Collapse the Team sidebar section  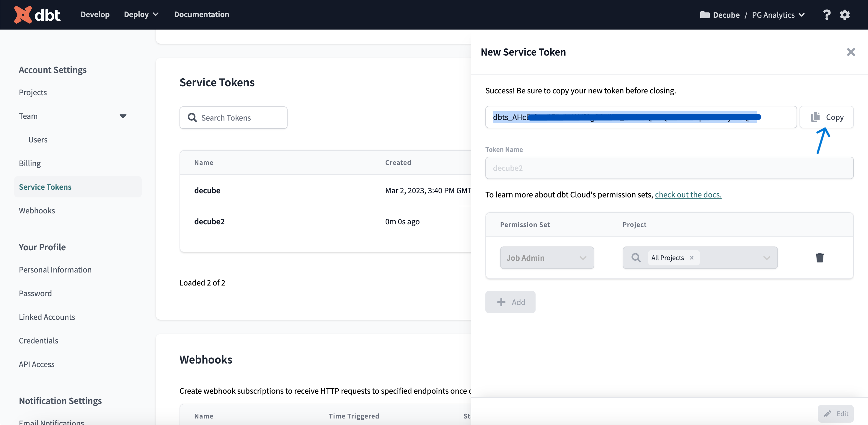(x=123, y=116)
